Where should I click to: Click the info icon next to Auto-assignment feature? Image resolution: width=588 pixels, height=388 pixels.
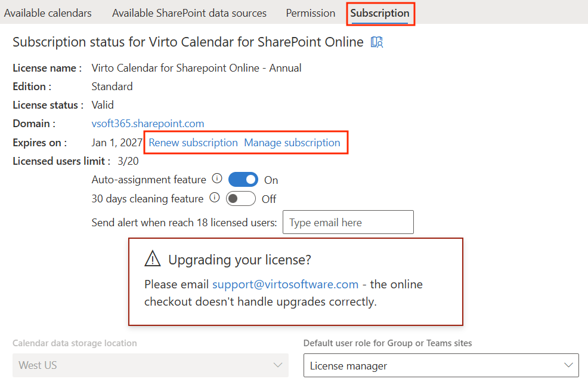(x=217, y=179)
